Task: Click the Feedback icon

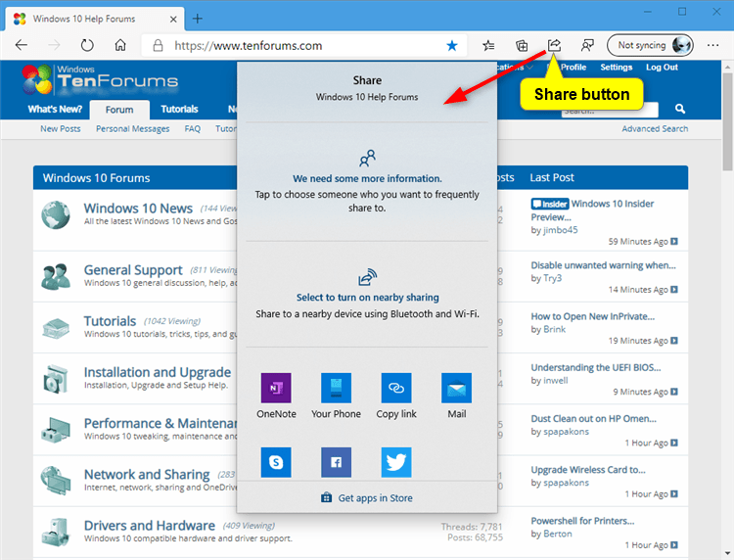Action: click(587, 45)
